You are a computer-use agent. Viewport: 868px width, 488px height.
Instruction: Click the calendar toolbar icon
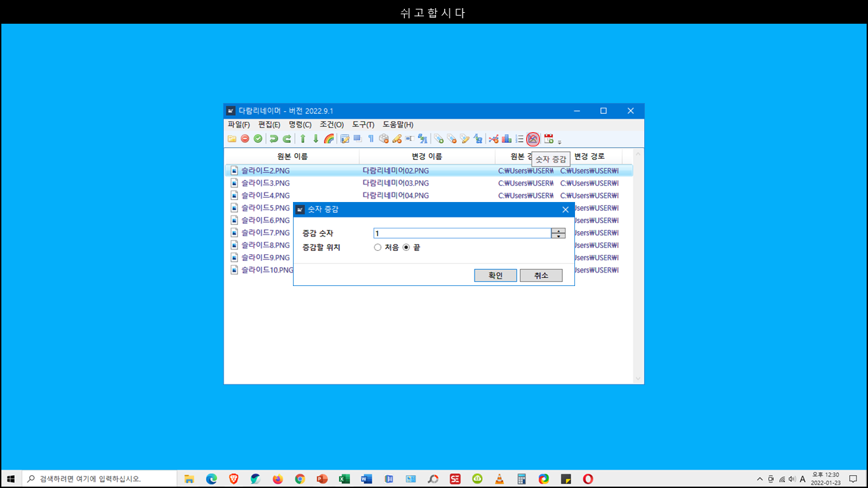point(549,139)
